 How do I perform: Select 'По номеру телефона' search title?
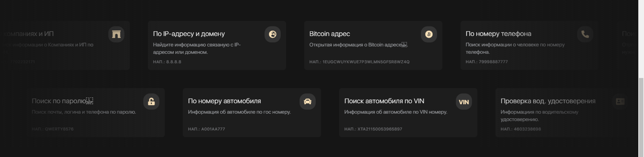498,34
